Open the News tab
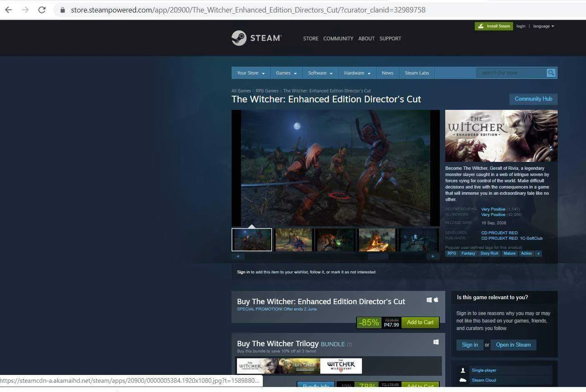This screenshot has height=392, width=586. coord(387,73)
